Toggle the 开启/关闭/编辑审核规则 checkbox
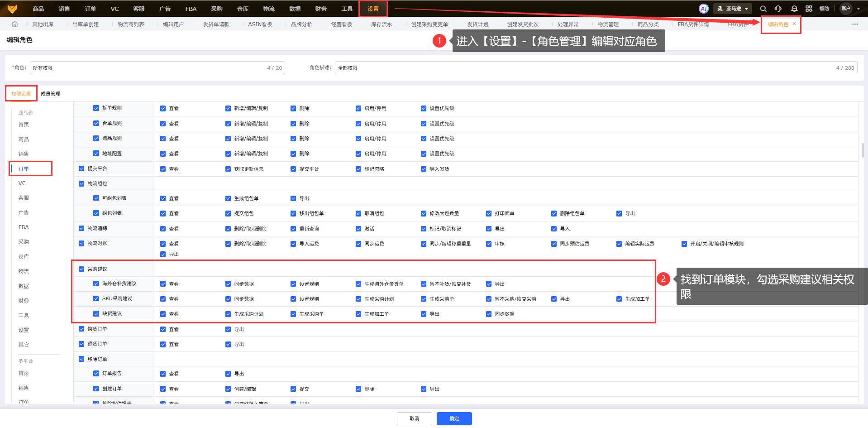 tap(684, 244)
